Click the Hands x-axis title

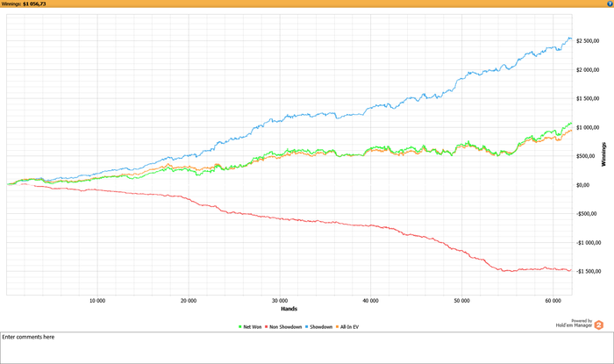289,309
